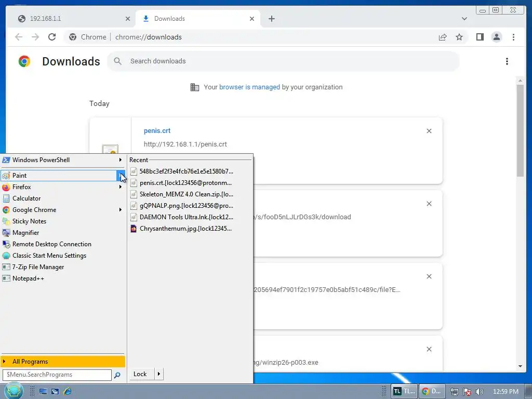
Task: Expand the Windows PowerShell submenu arrow
Action: tap(120, 160)
